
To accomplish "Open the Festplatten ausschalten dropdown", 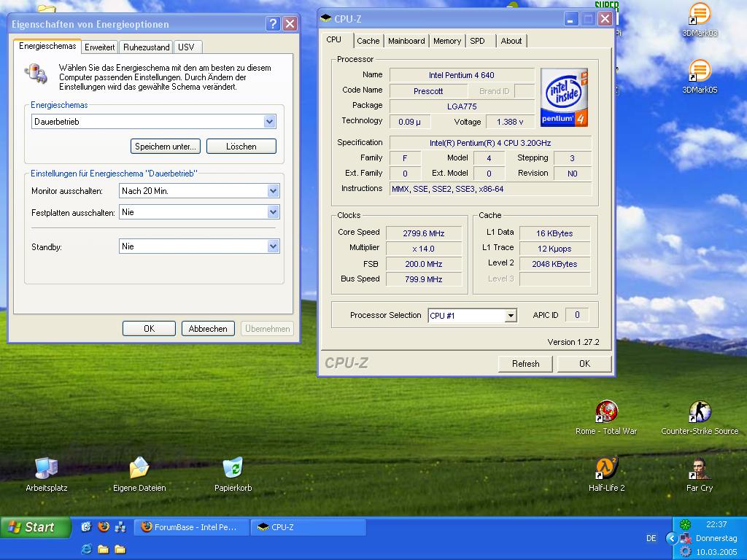I will [273, 212].
